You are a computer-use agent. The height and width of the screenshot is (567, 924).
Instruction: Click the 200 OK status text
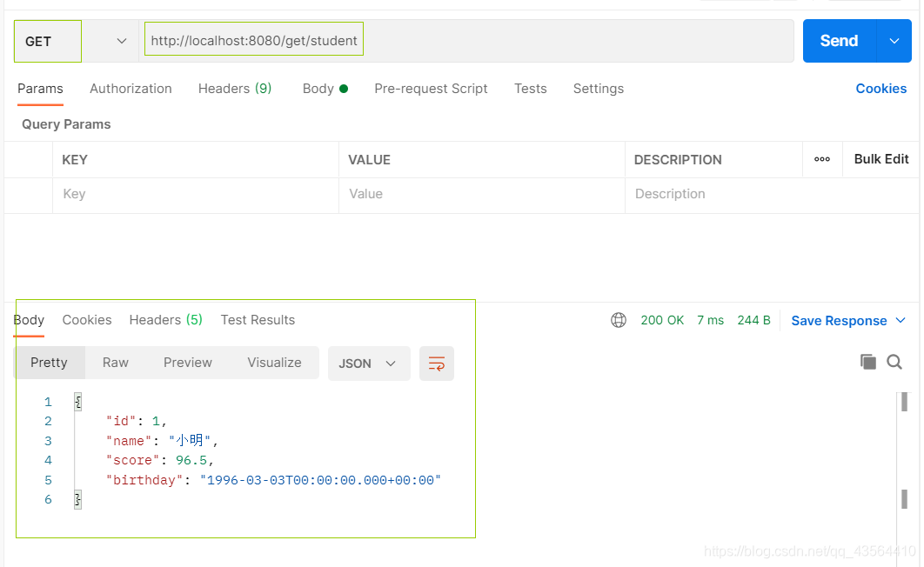662,320
